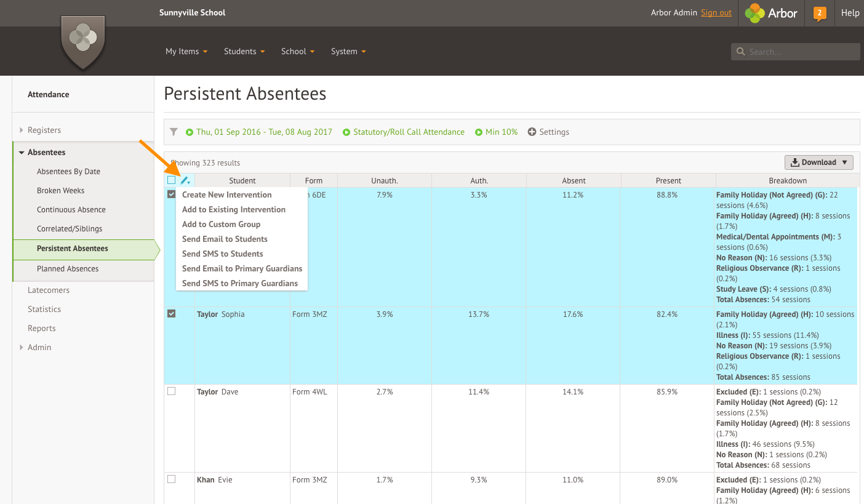Sort by the Auth. column header
Screen dimensions: 864x504
479,181
